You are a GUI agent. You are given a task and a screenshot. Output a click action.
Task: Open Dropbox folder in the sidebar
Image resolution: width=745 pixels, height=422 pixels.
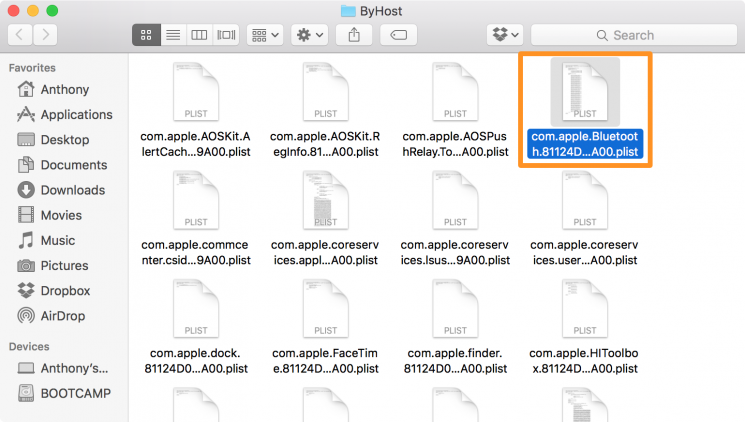(x=54, y=291)
